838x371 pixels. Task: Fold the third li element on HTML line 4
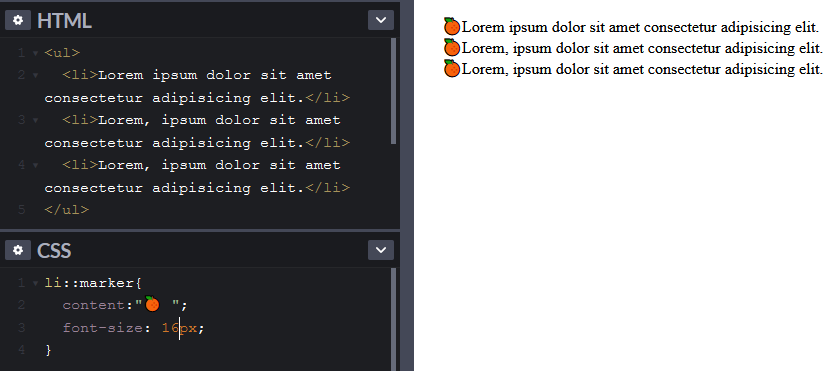(35, 166)
